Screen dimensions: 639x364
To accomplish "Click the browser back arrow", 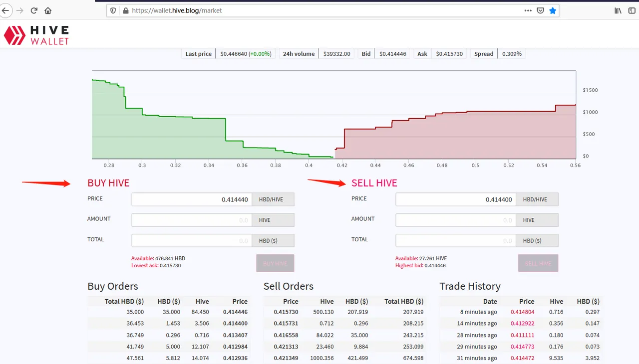I will (5, 10).
